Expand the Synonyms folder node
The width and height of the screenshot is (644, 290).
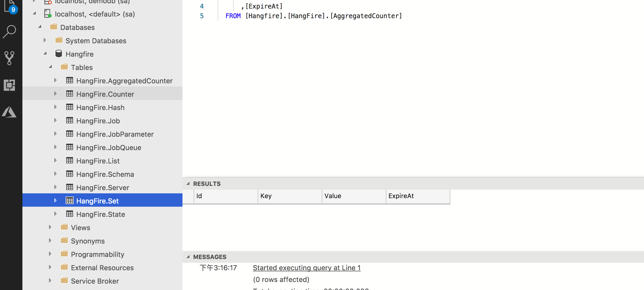[50, 240]
